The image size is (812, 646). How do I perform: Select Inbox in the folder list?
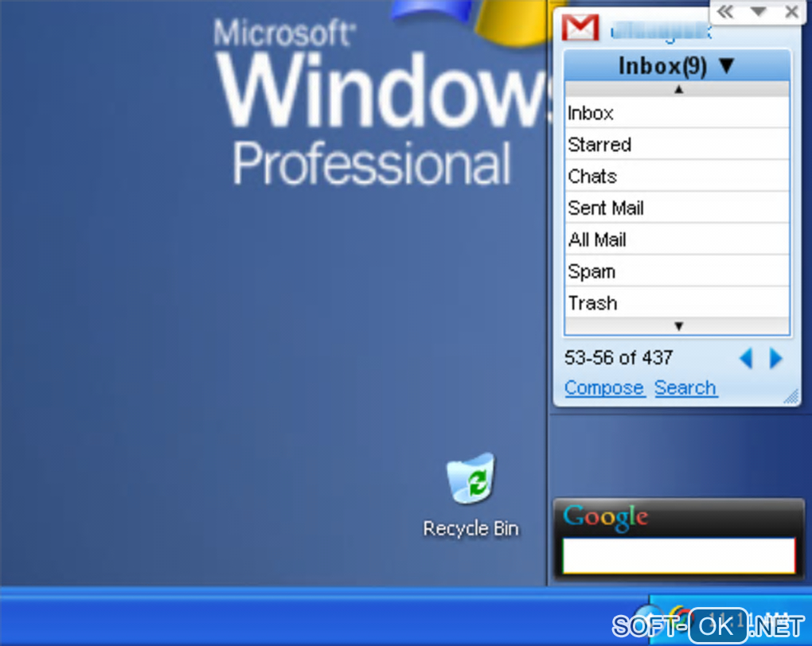point(677,113)
